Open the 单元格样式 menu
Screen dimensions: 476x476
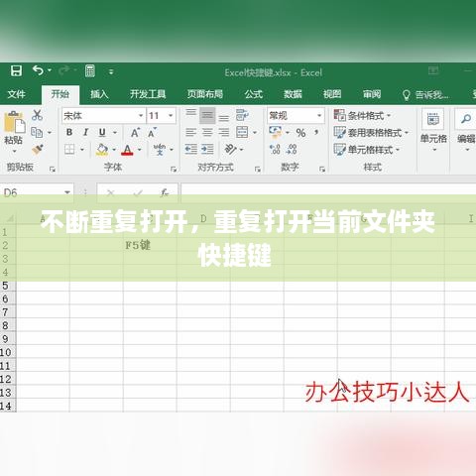click(x=367, y=150)
